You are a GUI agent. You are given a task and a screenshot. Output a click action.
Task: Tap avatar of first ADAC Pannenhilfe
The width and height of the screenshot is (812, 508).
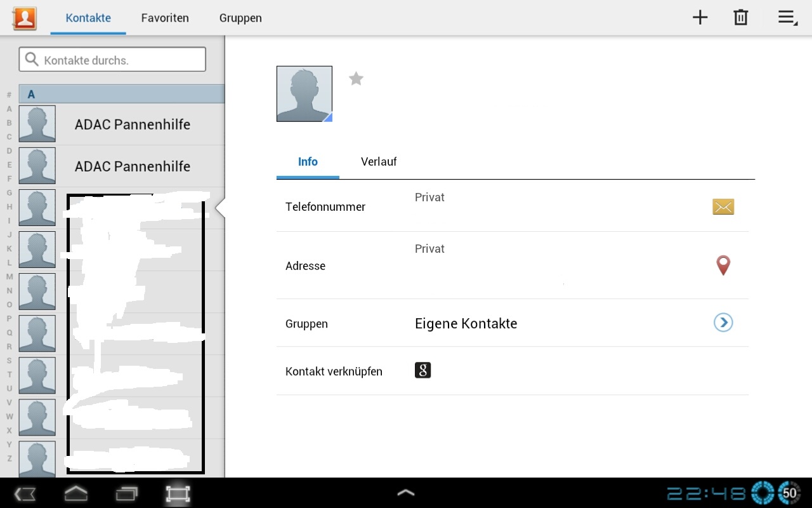point(37,123)
